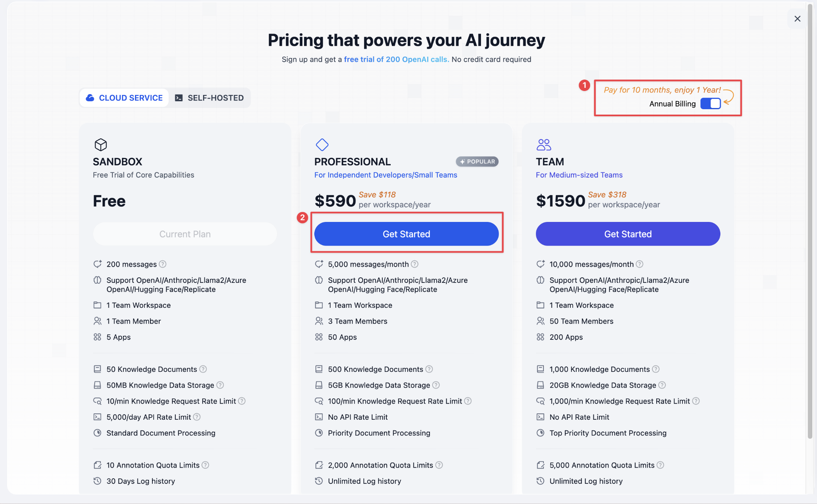Click the Professional diamond icon
The image size is (817, 504).
pos(322,145)
